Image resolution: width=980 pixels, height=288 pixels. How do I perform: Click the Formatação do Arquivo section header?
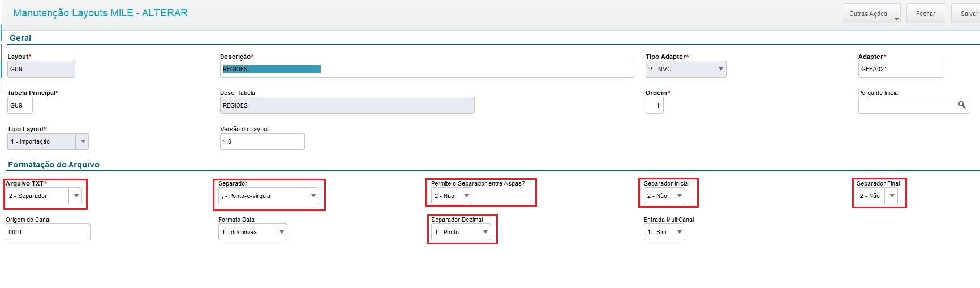[54, 165]
